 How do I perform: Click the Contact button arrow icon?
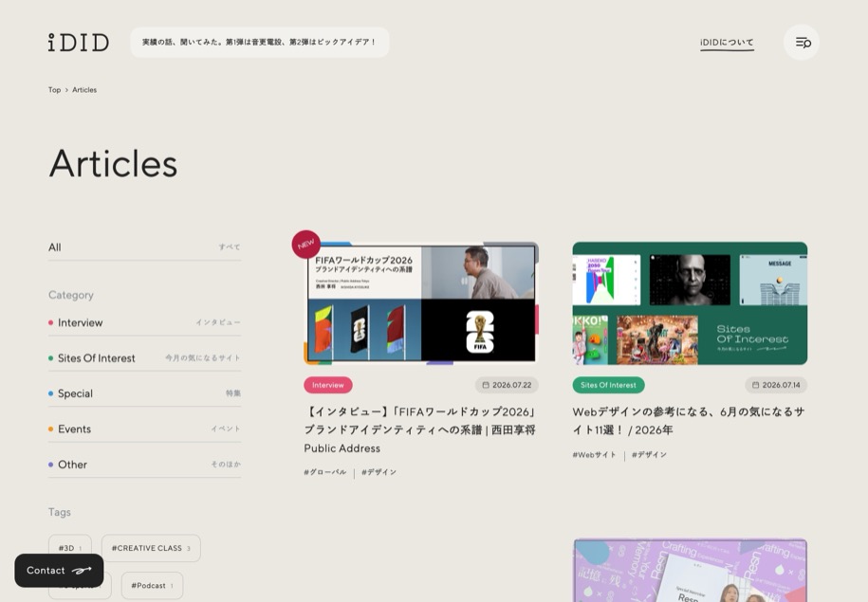pyautogui.click(x=82, y=571)
